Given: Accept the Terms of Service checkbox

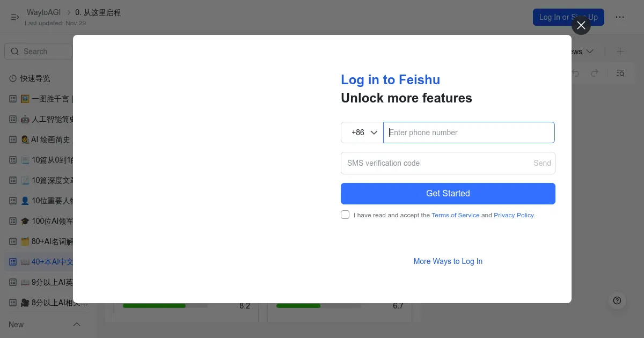Looking at the screenshot, I should tap(345, 215).
